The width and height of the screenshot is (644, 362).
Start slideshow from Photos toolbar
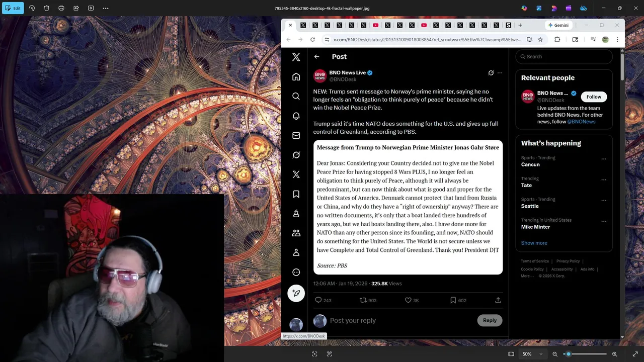click(91, 8)
